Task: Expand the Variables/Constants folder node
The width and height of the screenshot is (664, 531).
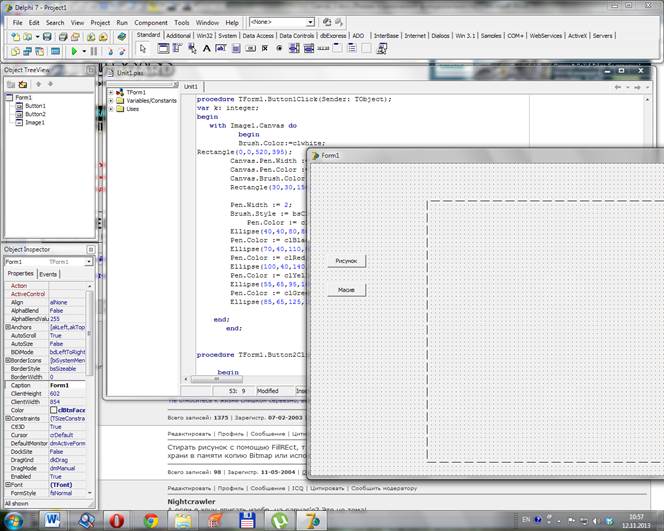Action: [111, 101]
